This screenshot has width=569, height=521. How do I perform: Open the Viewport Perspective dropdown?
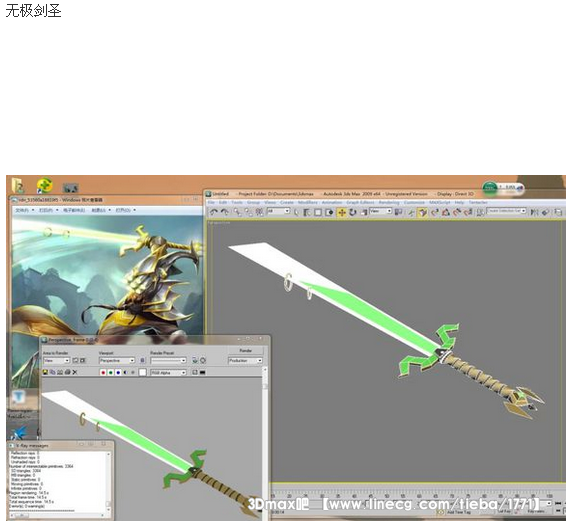[117, 361]
